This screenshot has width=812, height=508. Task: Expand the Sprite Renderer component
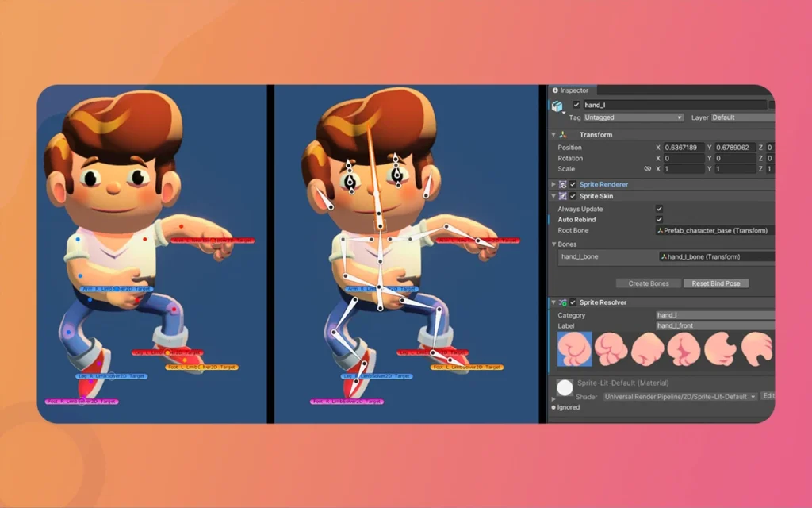point(553,184)
